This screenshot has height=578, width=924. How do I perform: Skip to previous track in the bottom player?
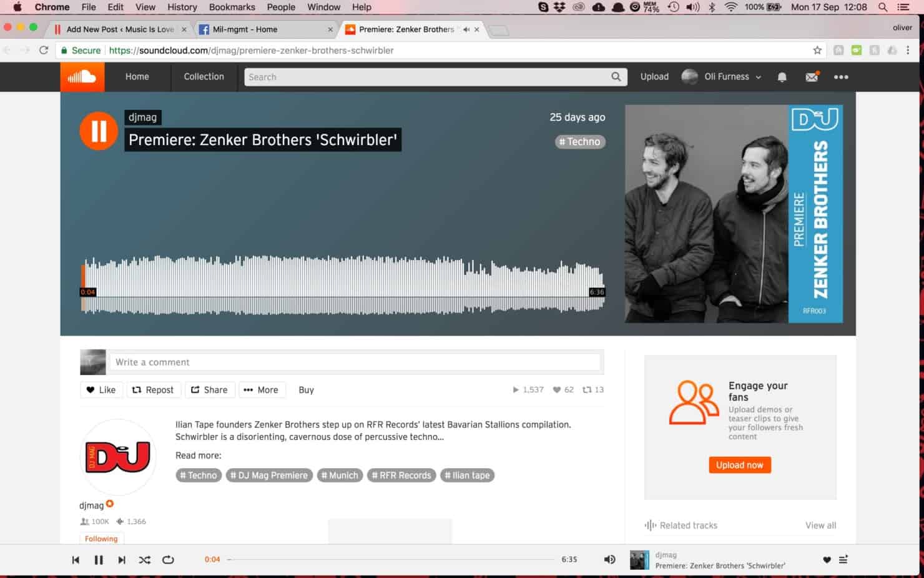click(x=76, y=560)
